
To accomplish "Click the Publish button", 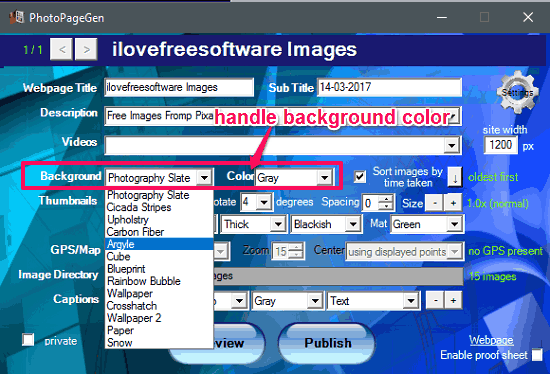I will [x=327, y=343].
